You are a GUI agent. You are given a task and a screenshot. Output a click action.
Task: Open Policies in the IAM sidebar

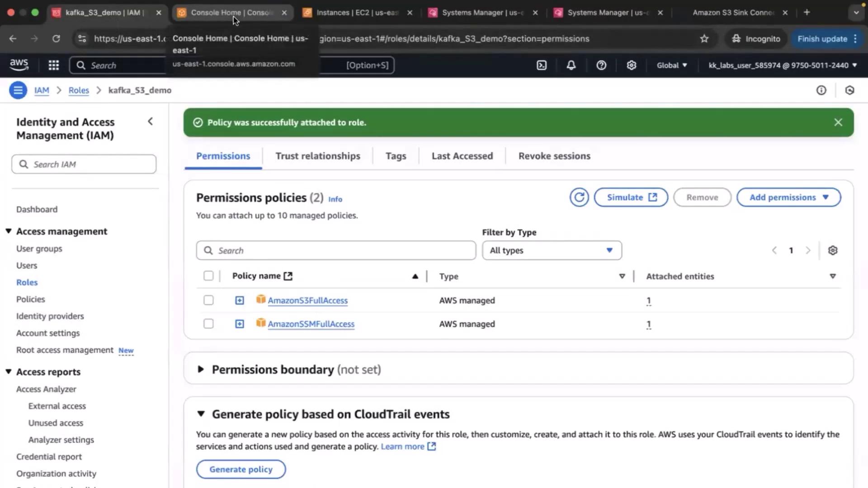point(31,299)
